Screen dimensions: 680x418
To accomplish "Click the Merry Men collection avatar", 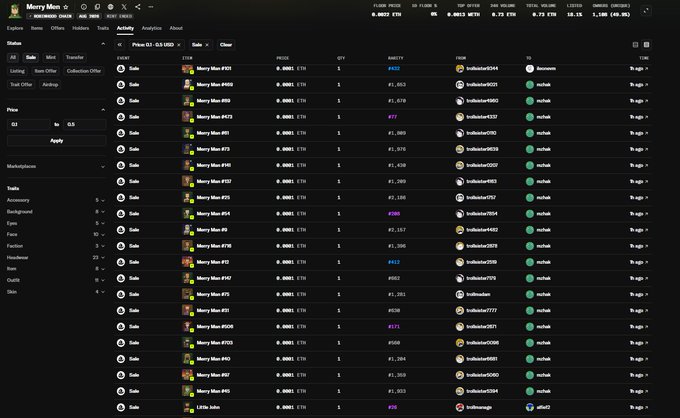I will pos(15,11).
